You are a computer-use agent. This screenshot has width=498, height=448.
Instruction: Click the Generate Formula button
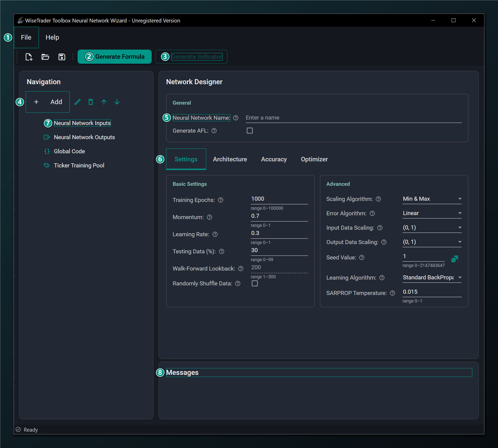pos(115,57)
